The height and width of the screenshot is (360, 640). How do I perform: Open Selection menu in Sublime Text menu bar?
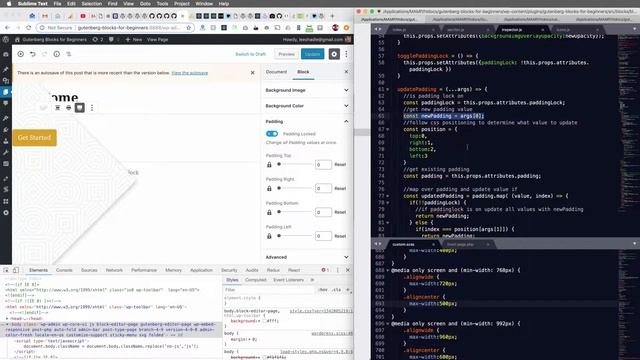click(x=91, y=4)
